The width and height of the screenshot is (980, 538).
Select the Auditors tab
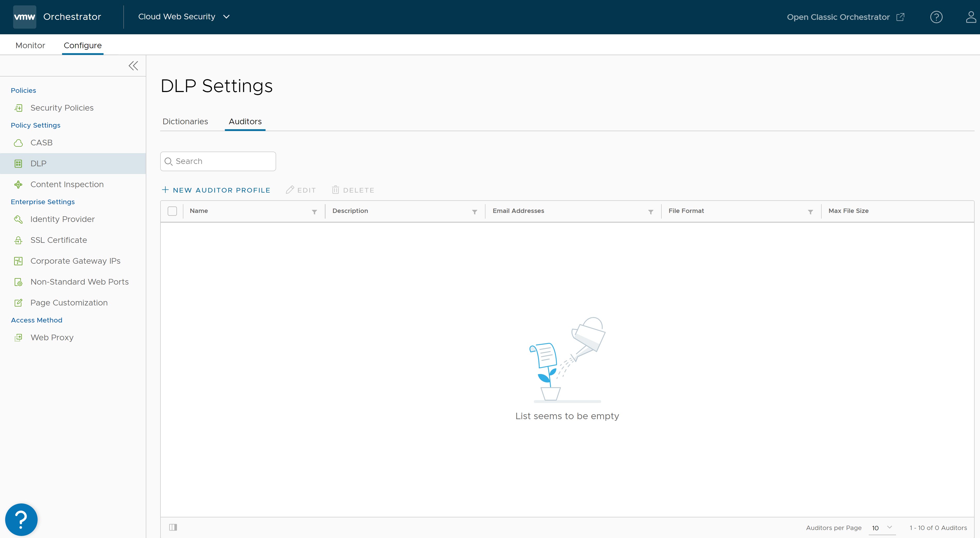(245, 121)
